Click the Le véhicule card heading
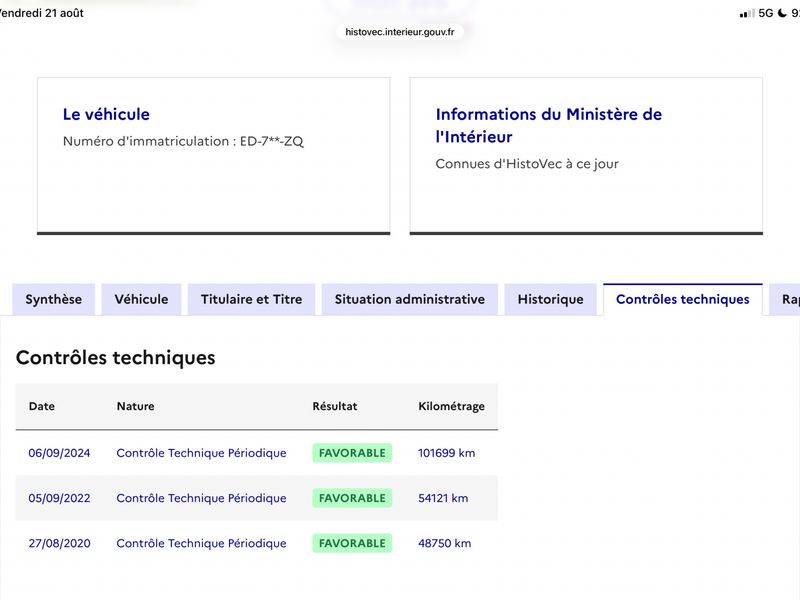The height and width of the screenshot is (600, 800). [x=106, y=114]
